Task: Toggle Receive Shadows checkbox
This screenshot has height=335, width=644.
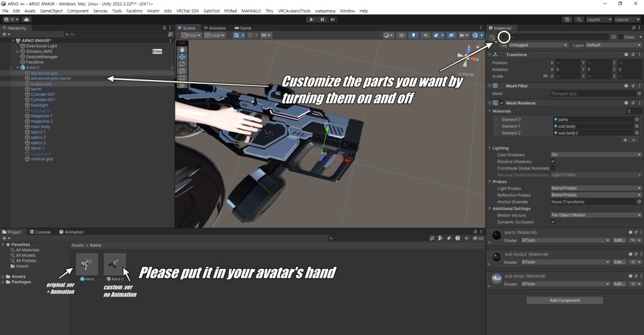Action: (553, 162)
